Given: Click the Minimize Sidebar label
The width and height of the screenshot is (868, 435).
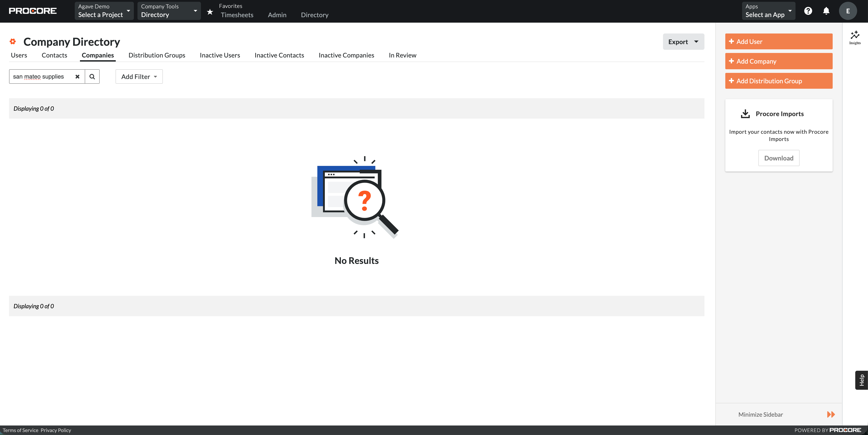Looking at the screenshot, I should 760,414.
